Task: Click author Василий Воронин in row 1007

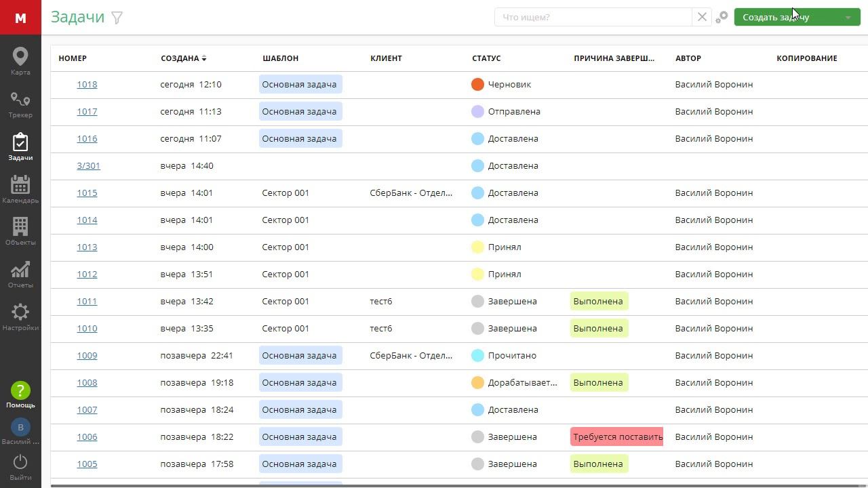Action: point(714,410)
